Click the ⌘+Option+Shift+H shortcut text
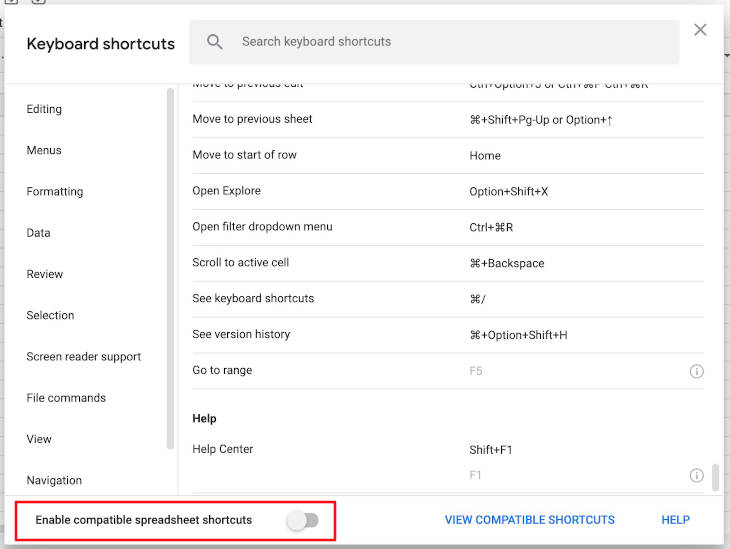 point(518,335)
